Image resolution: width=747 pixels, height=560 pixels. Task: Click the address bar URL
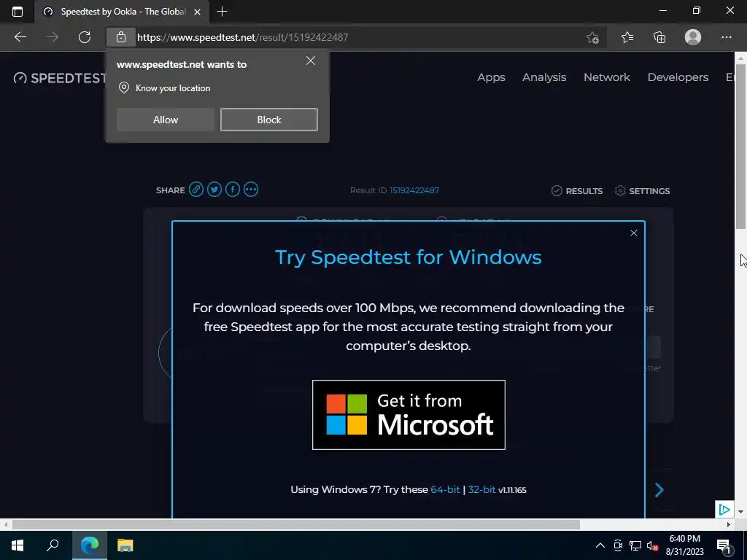coord(242,37)
